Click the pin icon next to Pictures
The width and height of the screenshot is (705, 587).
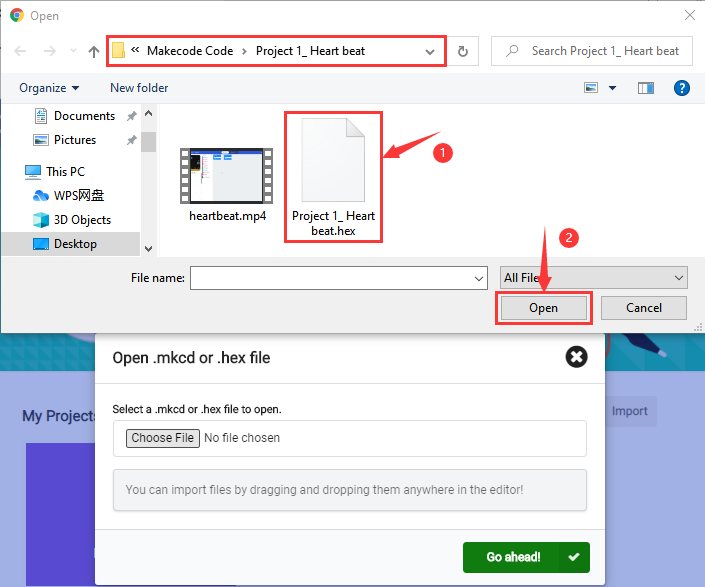point(131,140)
